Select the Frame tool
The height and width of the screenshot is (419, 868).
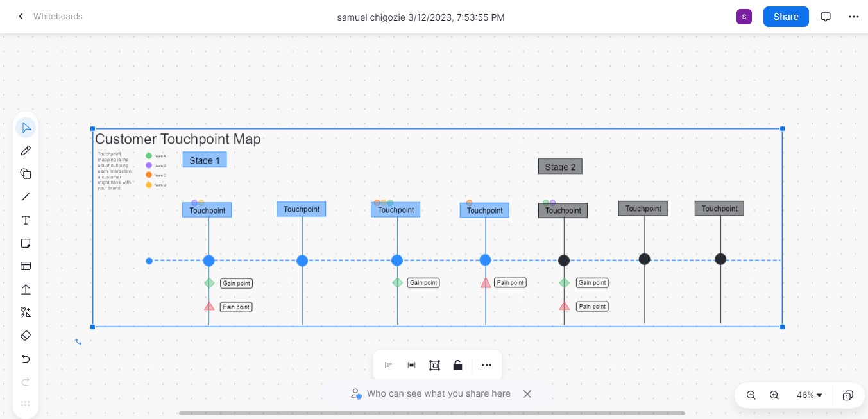tap(26, 266)
